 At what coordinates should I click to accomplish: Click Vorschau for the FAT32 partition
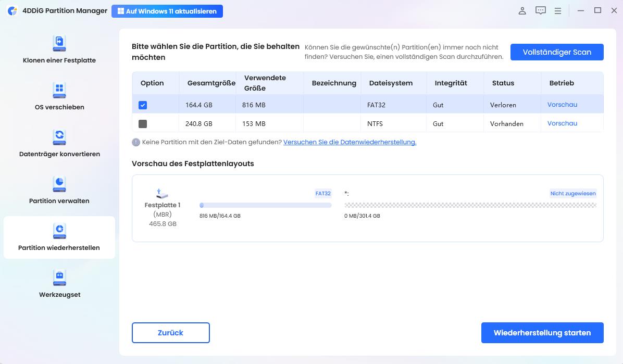562,105
